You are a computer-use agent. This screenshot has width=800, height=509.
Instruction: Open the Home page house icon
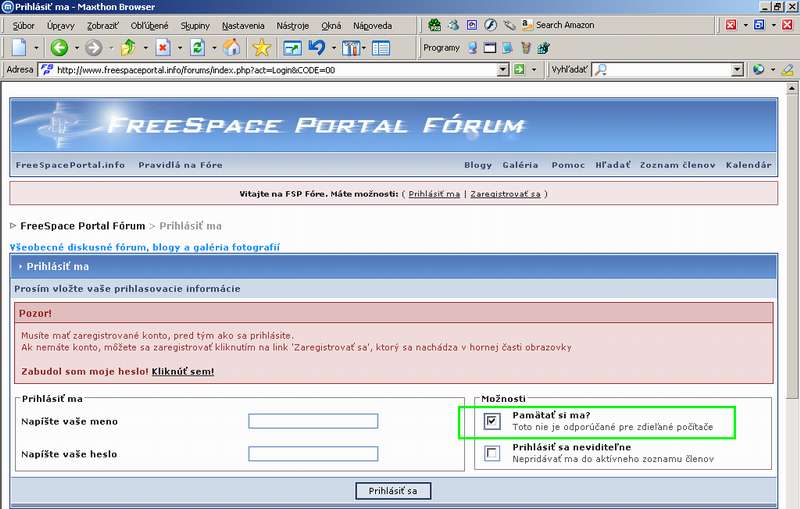click(232, 48)
